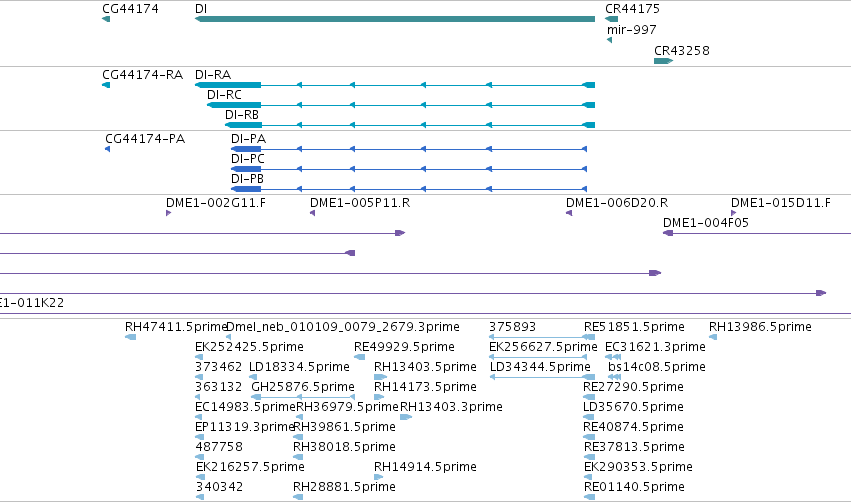
Task: Select the CR43258 gene arrow
Action: [663, 61]
